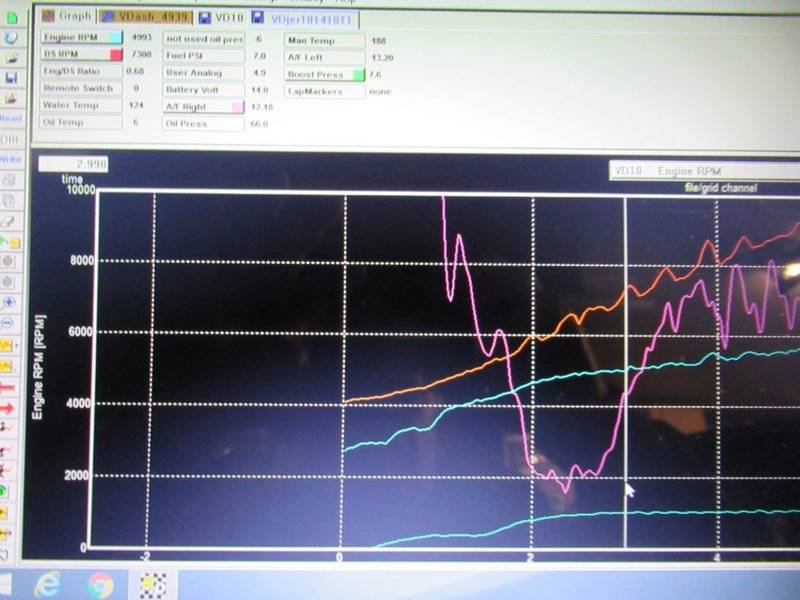The image size is (800, 600).
Task: Click the Read button in left toolbar
Action: pos(10,118)
